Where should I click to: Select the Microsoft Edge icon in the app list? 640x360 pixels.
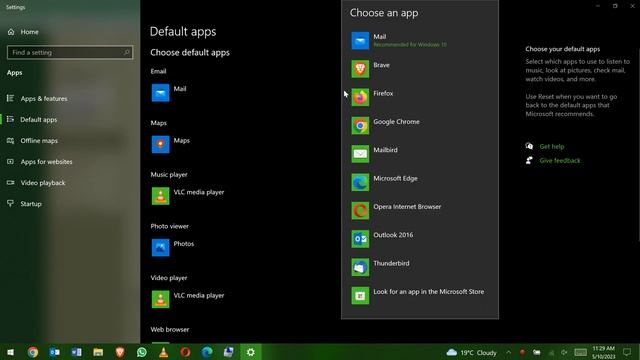coord(360,182)
